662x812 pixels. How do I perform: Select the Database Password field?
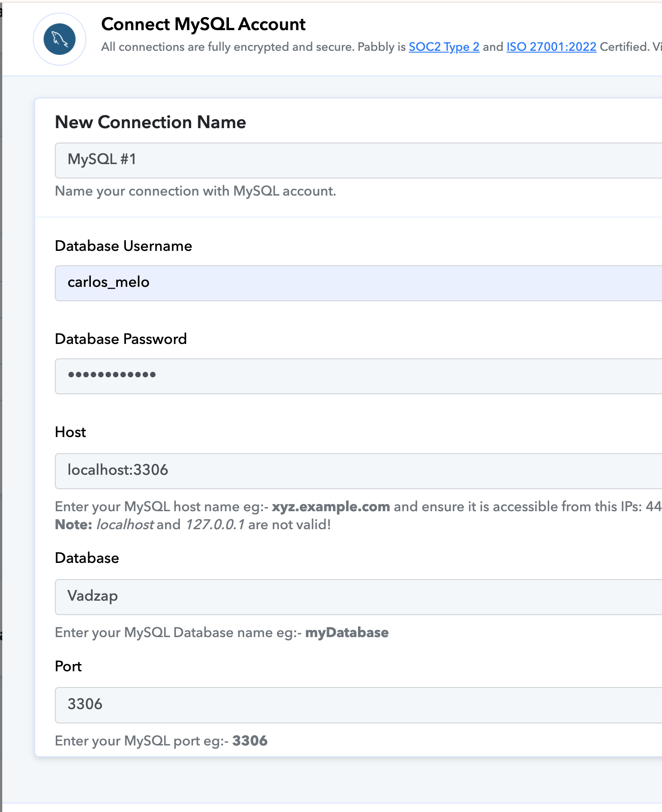tap(358, 376)
